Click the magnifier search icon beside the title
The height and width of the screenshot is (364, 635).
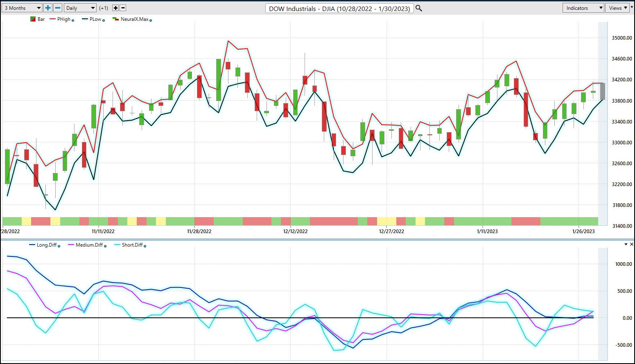[419, 8]
